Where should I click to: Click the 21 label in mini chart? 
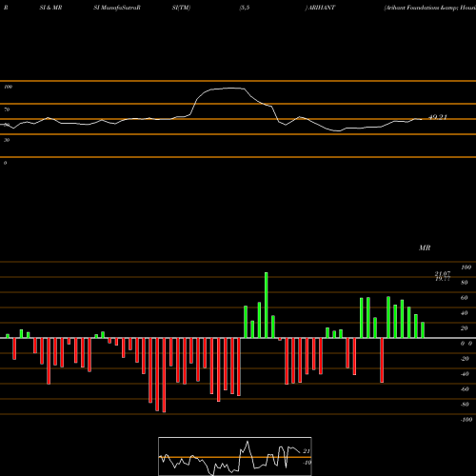click(x=307, y=451)
